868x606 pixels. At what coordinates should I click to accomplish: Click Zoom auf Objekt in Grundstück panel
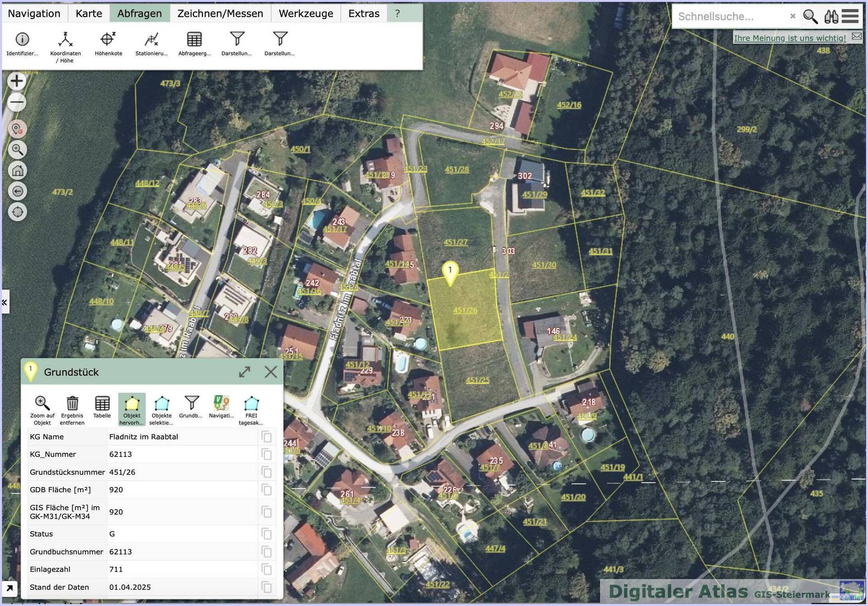pos(42,403)
